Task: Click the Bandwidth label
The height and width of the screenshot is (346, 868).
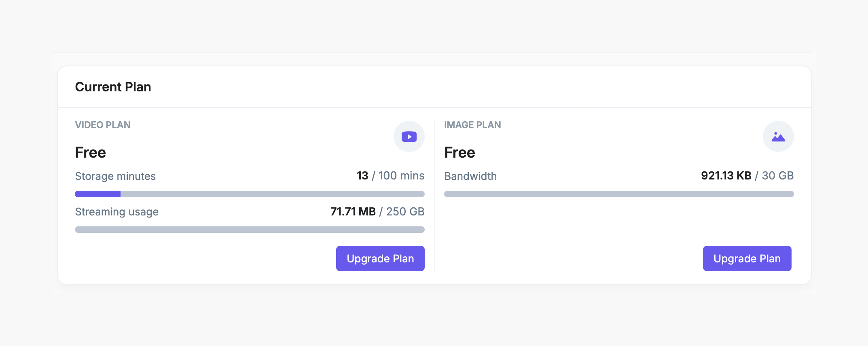Action: point(470,176)
